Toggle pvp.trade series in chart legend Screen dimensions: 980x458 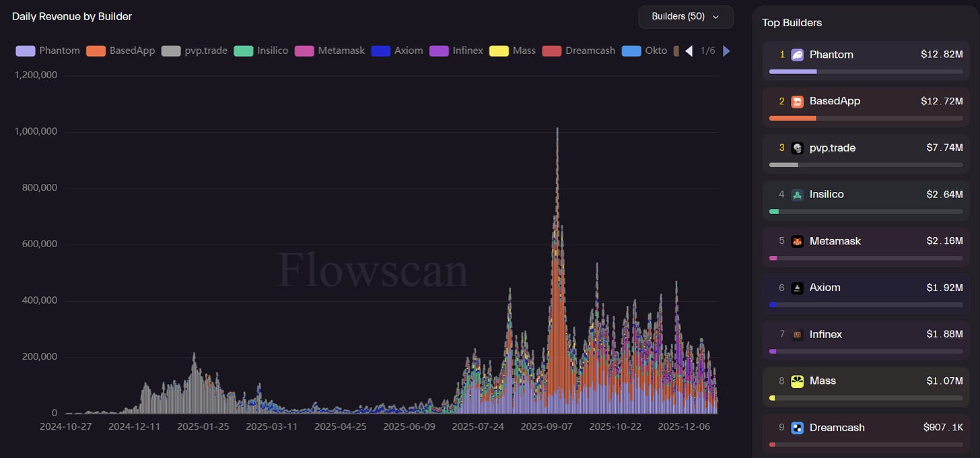(x=195, y=51)
